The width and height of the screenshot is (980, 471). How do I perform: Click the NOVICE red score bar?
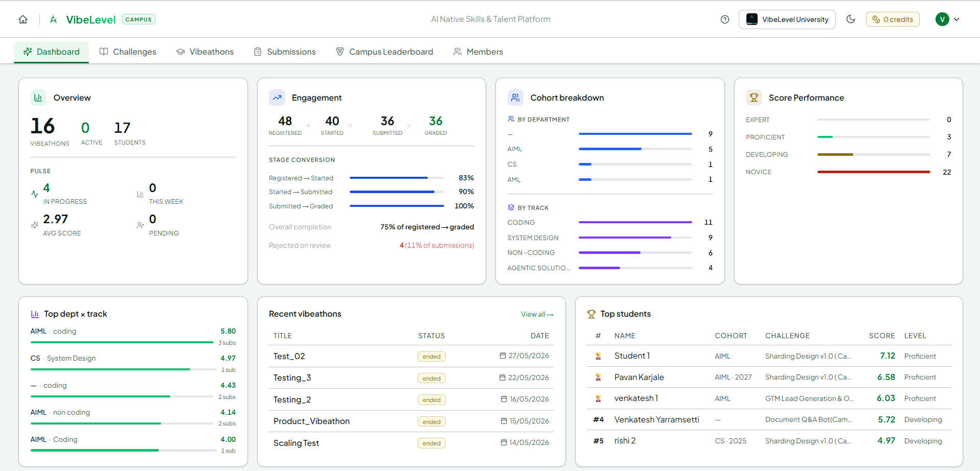point(874,172)
